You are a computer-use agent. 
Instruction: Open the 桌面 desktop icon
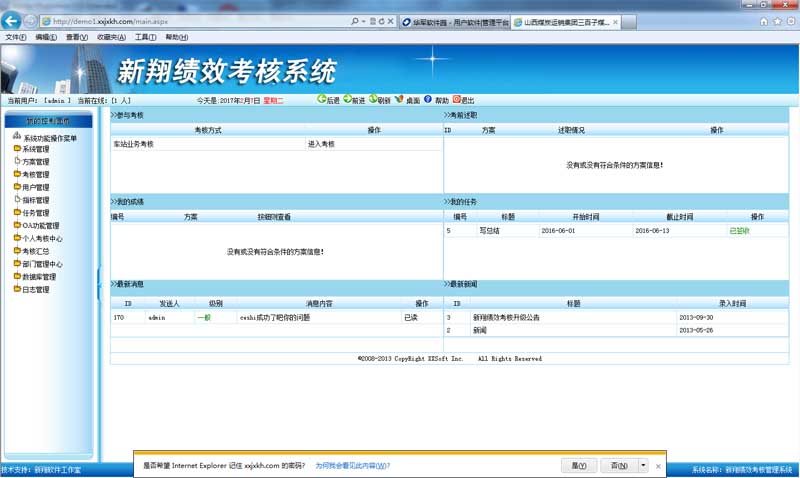(400, 100)
